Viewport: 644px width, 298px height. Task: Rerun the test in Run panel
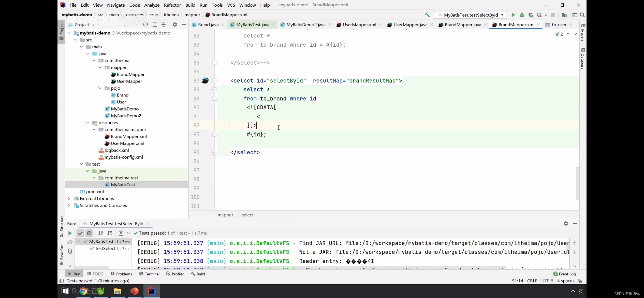pyautogui.click(x=70, y=233)
